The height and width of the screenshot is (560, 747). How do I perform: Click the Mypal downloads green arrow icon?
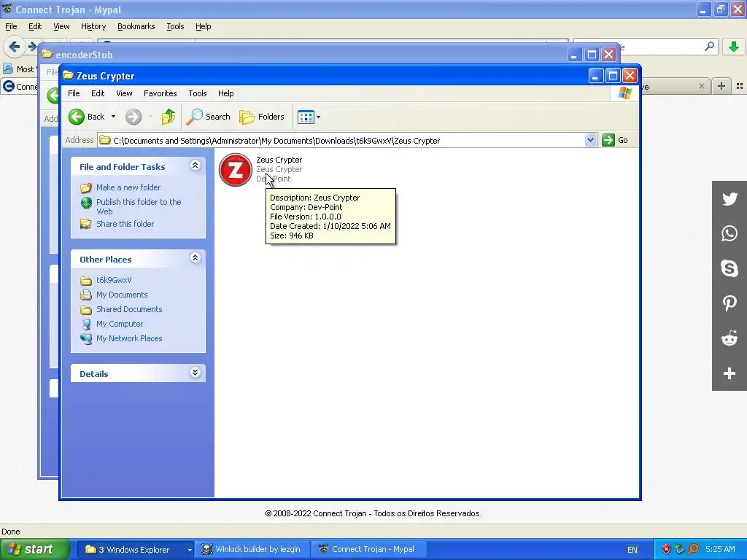coord(734,47)
